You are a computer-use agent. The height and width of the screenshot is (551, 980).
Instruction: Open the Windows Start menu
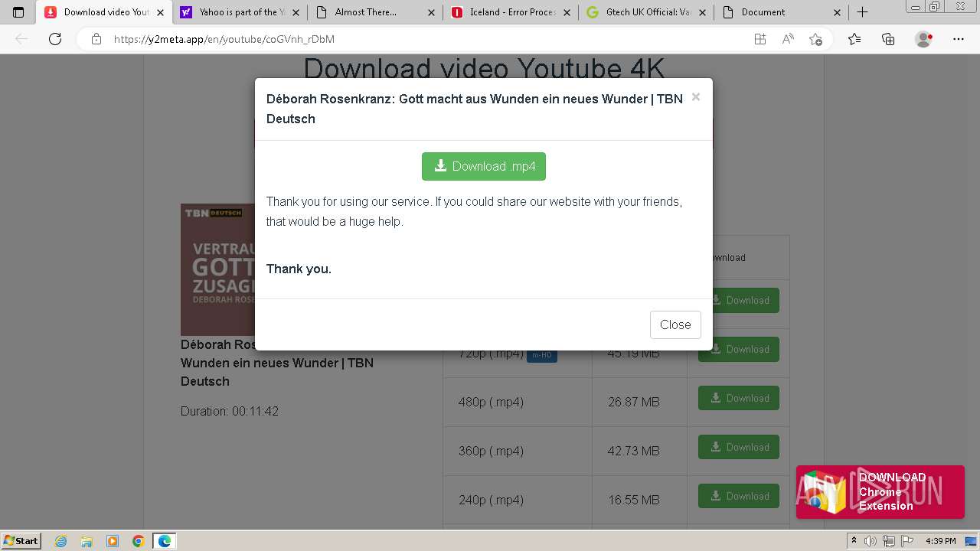[21, 541]
